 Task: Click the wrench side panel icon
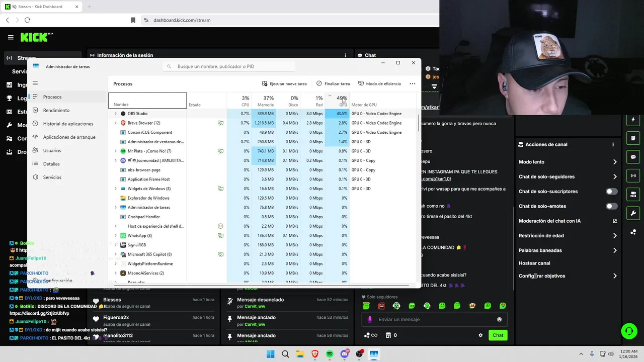pyautogui.click(x=633, y=213)
